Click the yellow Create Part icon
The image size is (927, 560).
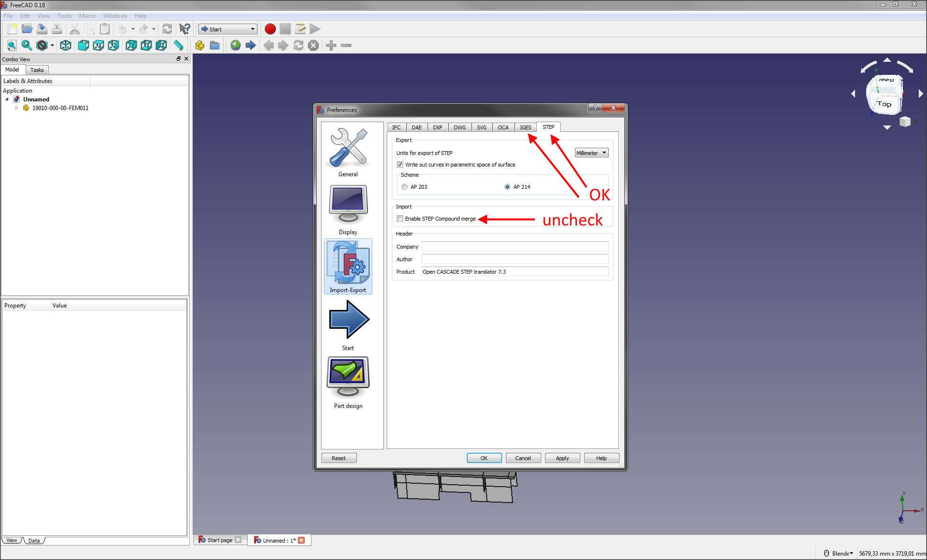(200, 45)
